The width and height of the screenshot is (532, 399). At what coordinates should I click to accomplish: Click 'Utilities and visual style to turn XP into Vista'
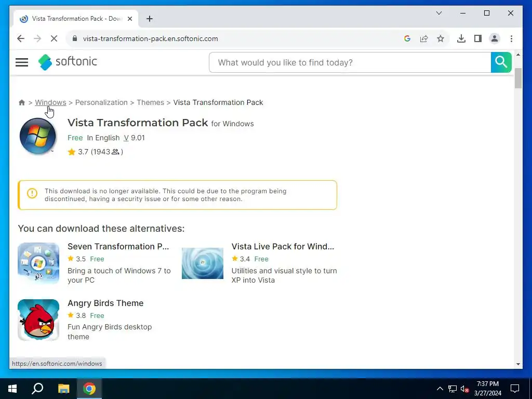[x=284, y=275]
